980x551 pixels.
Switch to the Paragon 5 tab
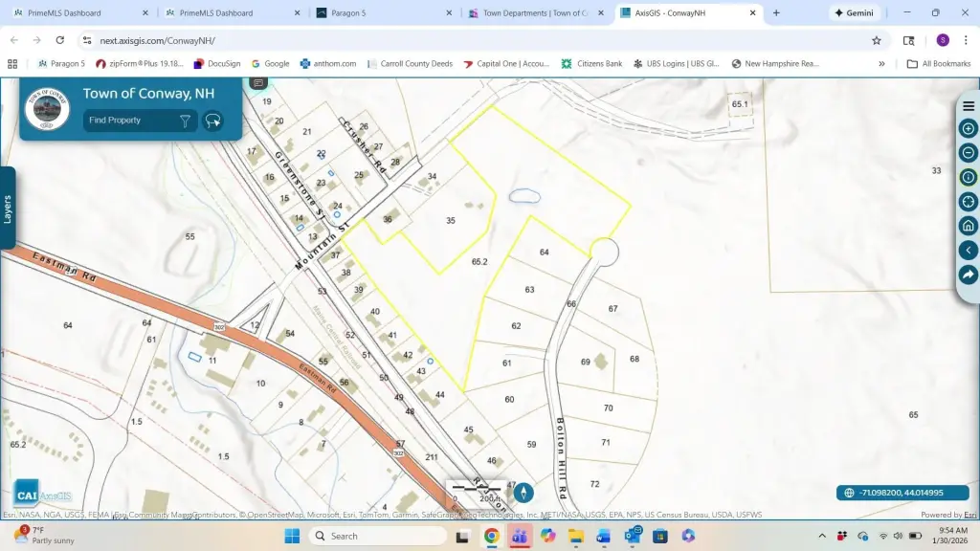(x=383, y=13)
